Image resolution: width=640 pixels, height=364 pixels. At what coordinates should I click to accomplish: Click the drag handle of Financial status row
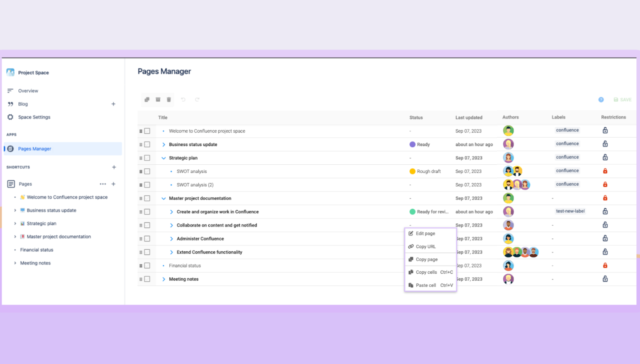[x=141, y=266]
